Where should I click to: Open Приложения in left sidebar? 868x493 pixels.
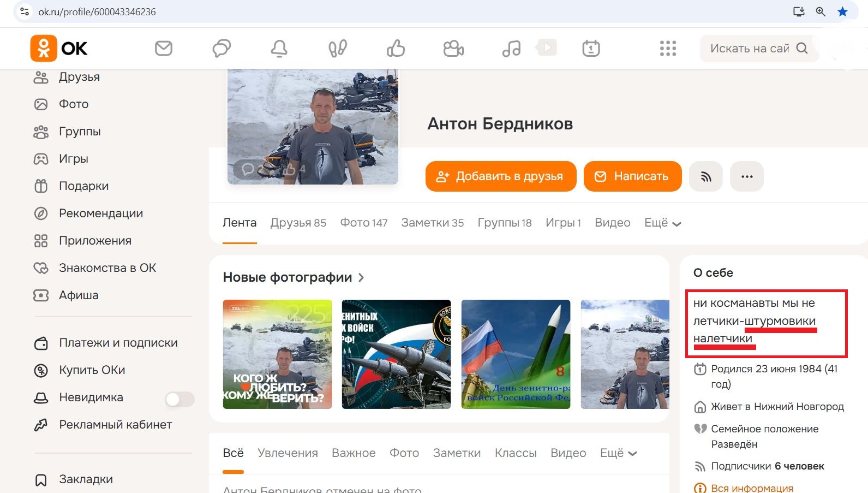pos(95,240)
